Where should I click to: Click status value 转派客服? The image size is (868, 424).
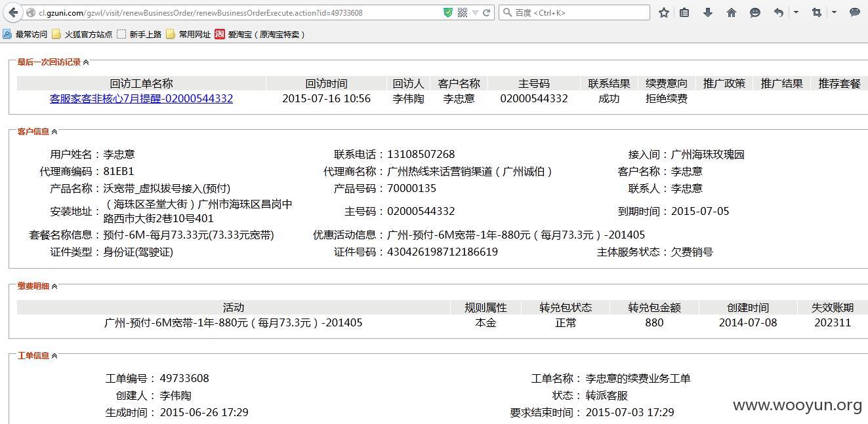tap(606, 396)
